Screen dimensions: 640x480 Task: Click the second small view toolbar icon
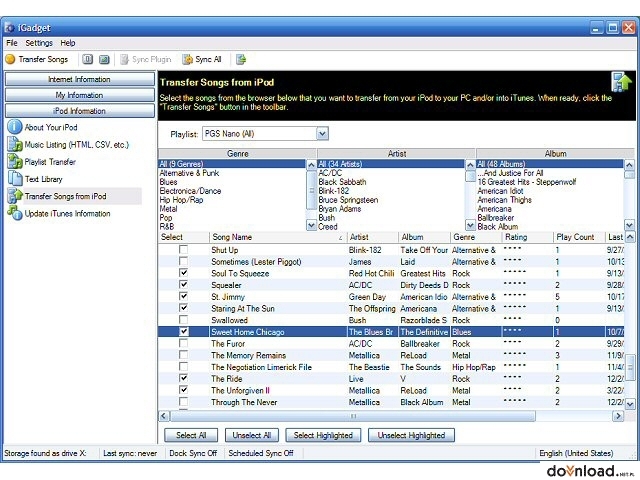(104, 60)
